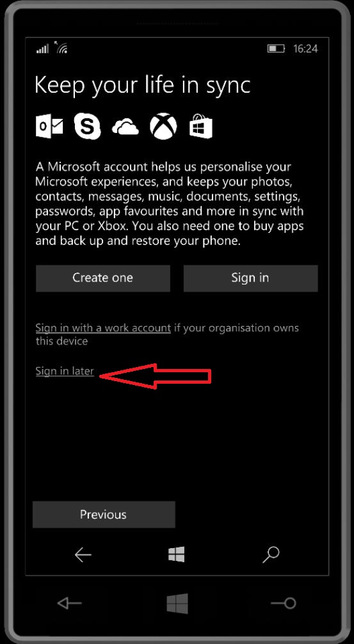The height and width of the screenshot is (644, 354).
Task: Click the 16:24 clock in status bar
Action: 305,49
